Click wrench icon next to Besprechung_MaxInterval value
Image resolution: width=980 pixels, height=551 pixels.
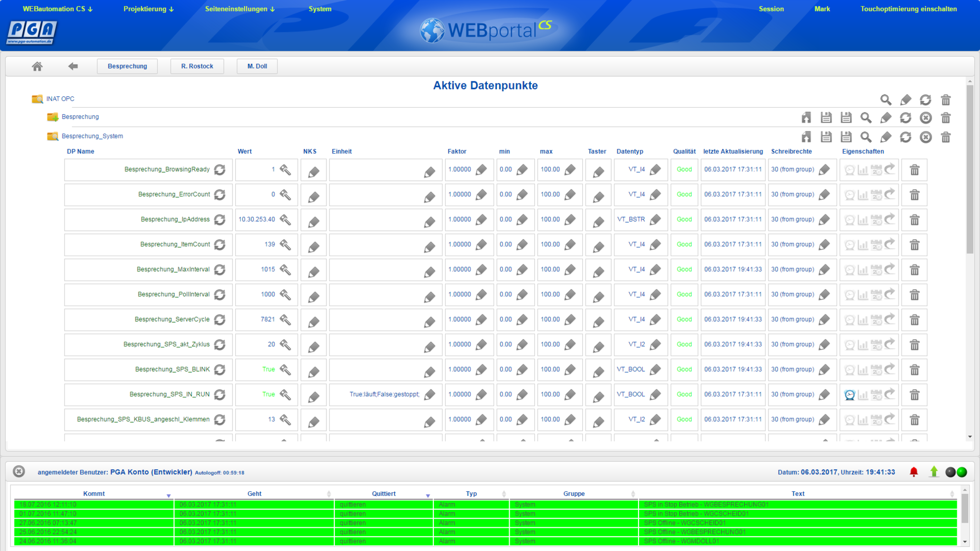point(285,270)
